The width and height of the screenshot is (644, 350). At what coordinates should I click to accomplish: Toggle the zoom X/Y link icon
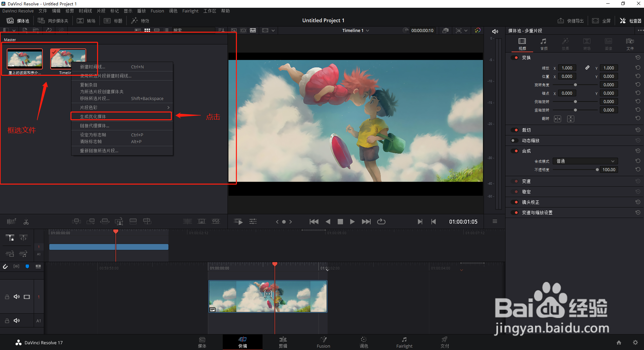(587, 68)
